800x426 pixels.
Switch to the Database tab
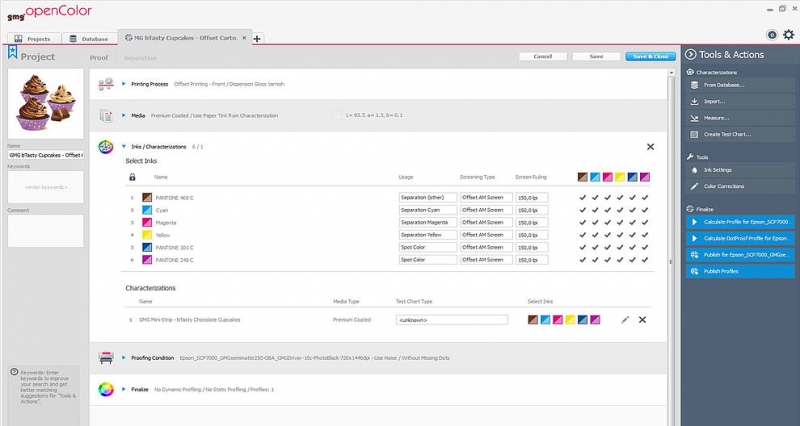point(90,39)
